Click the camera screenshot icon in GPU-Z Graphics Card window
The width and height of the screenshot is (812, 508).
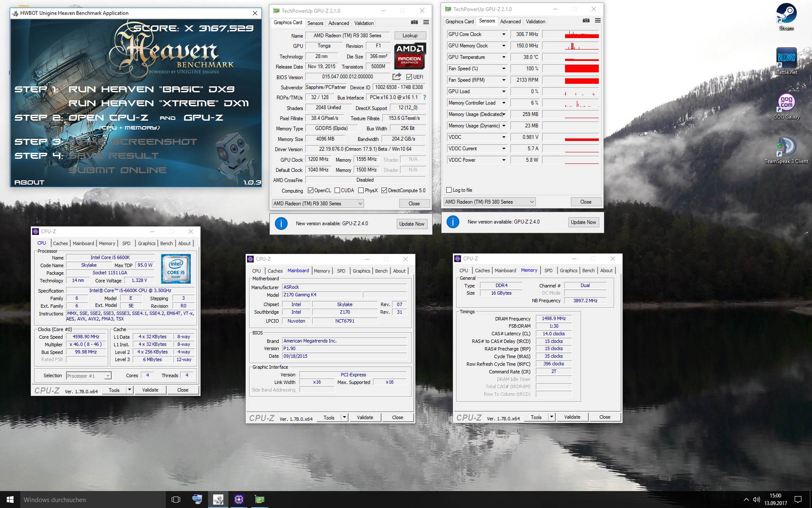tap(414, 22)
